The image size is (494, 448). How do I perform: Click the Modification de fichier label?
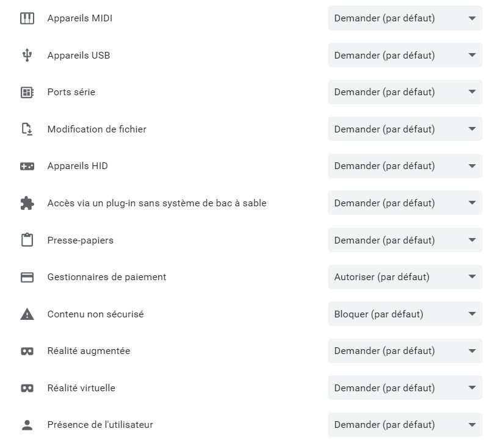coord(96,129)
